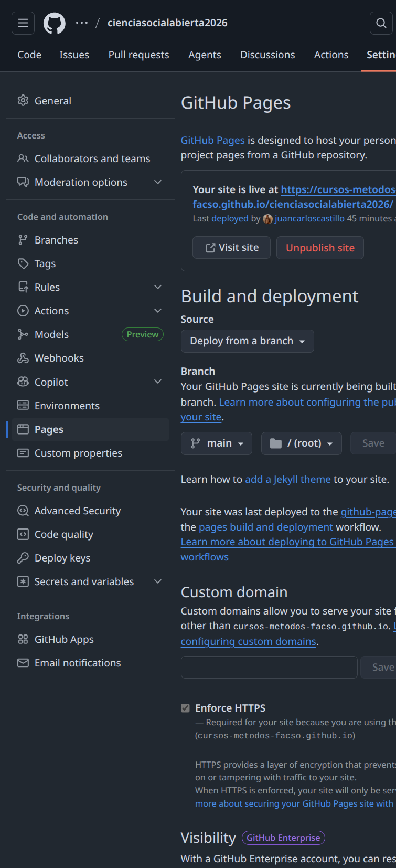
Task: Click the Secrets and variables asterisk icon
Action: tap(23, 581)
